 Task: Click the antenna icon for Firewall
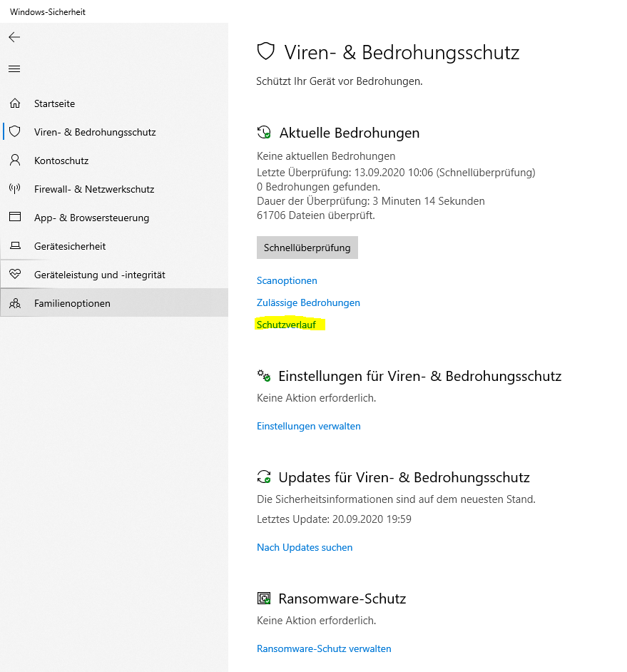click(x=15, y=188)
